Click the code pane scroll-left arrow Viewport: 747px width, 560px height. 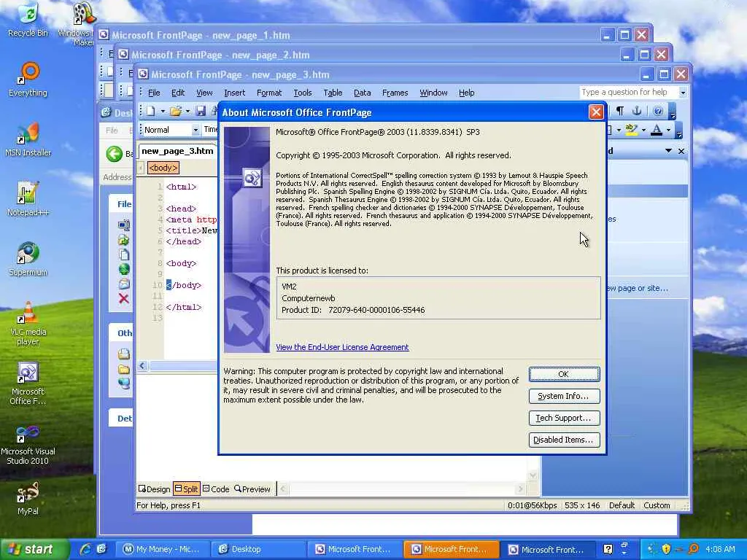click(142, 366)
